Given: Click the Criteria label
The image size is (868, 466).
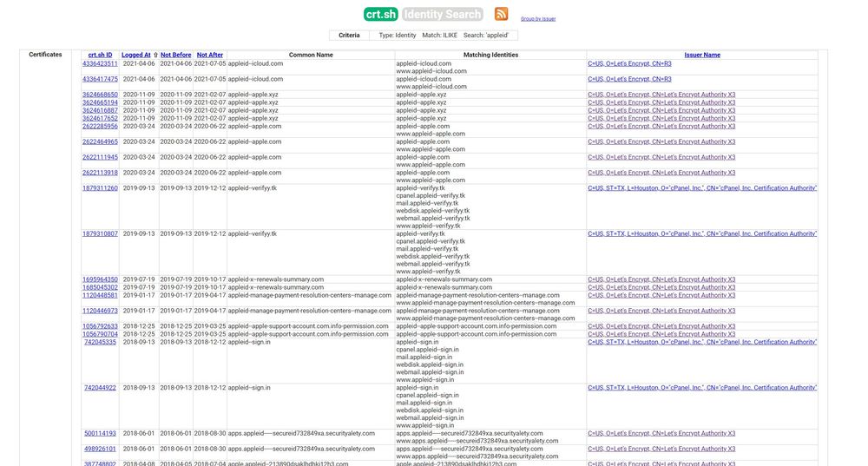Looking at the screenshot, I should (x=349, y=36).
